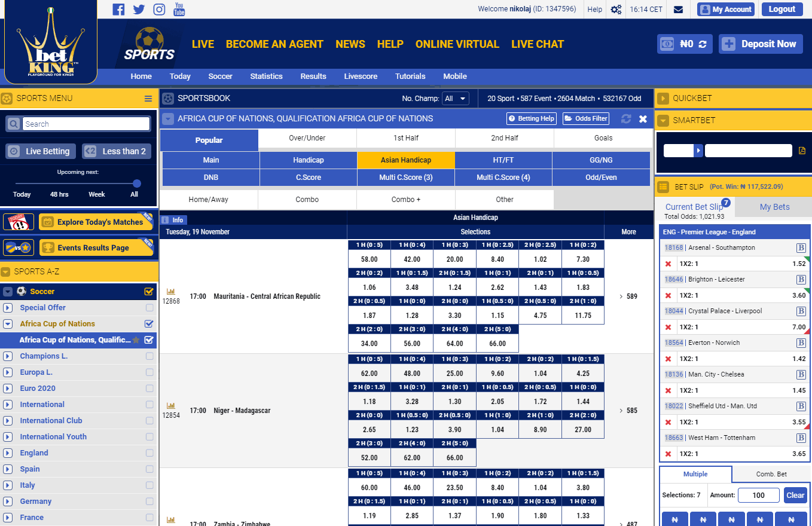The image size is (812, 526).
Task: Click the Deposit Now button
Action: [761, 44]
